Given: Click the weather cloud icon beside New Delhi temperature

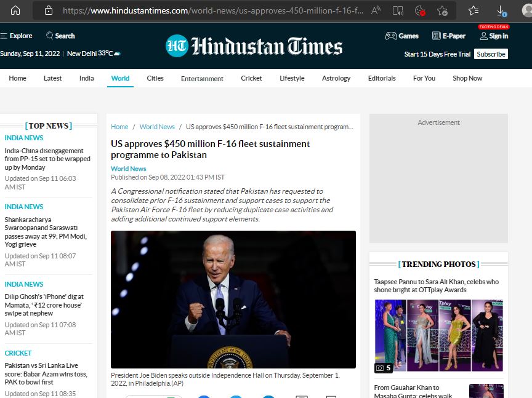Looking at the screenshot, I should click(118, 54).
